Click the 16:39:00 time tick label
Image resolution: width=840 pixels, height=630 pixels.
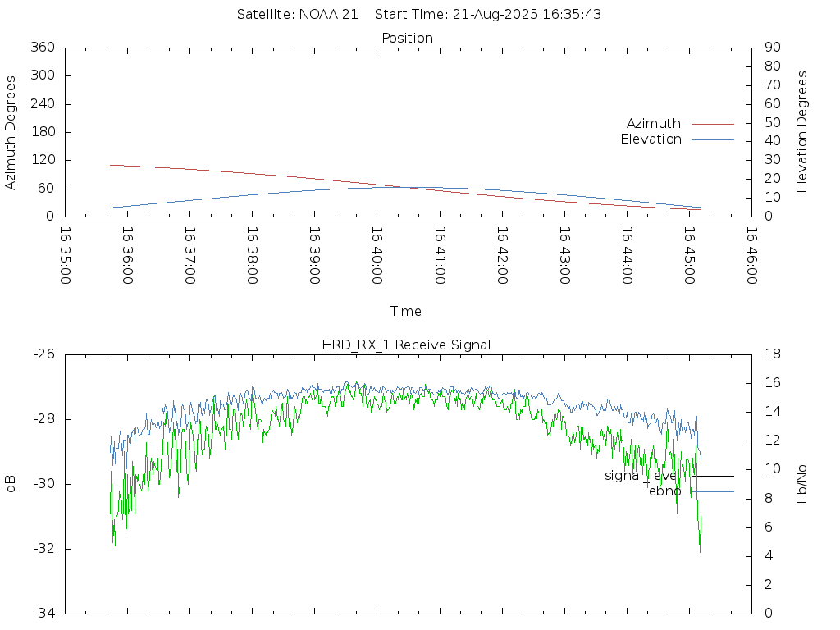point(314,256)
